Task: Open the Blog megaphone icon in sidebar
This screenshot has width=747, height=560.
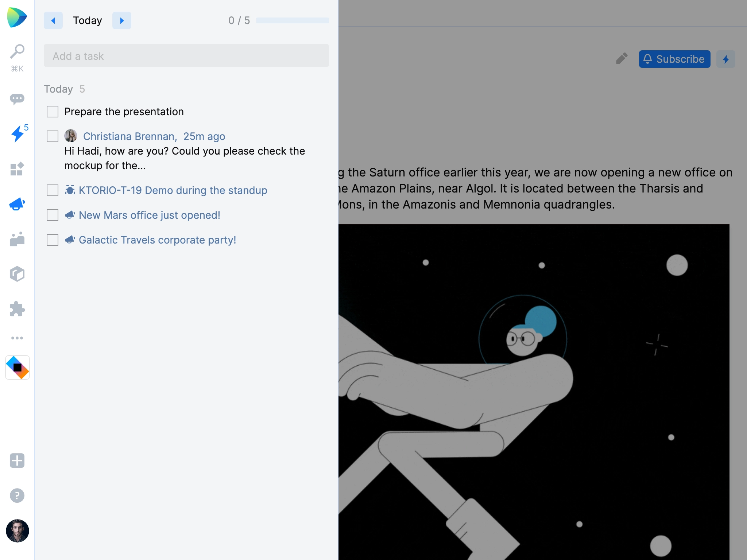Action: click(17, 204)
